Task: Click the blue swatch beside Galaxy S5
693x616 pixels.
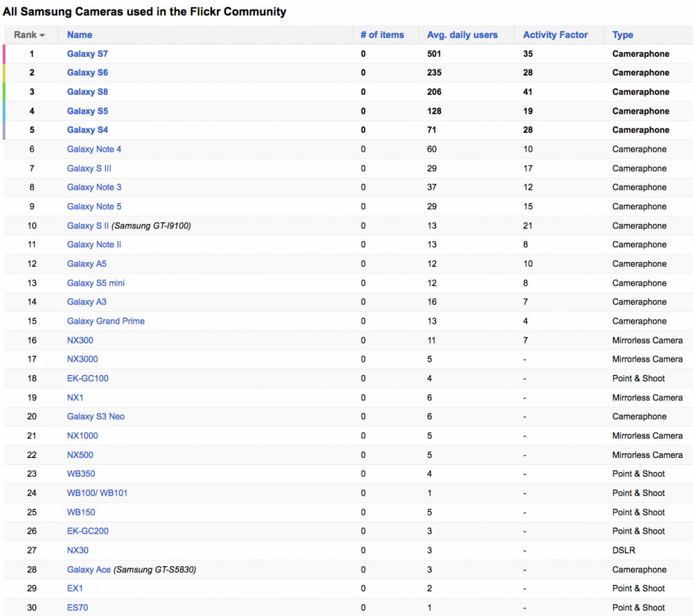Action: 4,111
